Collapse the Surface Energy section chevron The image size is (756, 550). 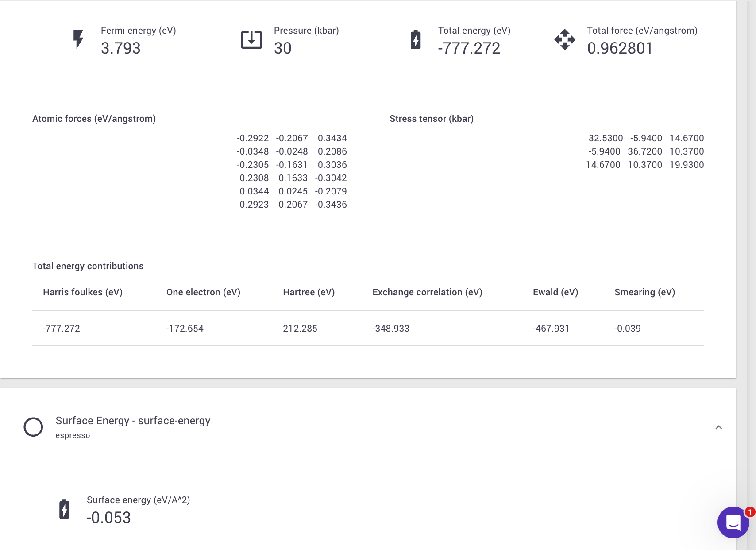point(719,427)
